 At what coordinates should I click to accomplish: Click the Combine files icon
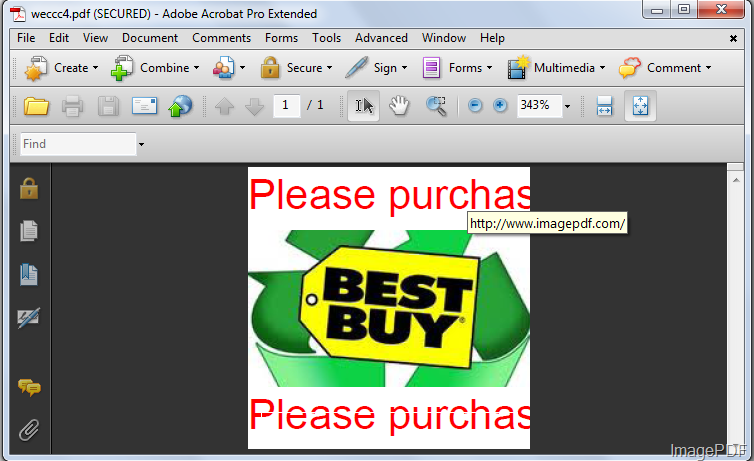click(122, 68)
